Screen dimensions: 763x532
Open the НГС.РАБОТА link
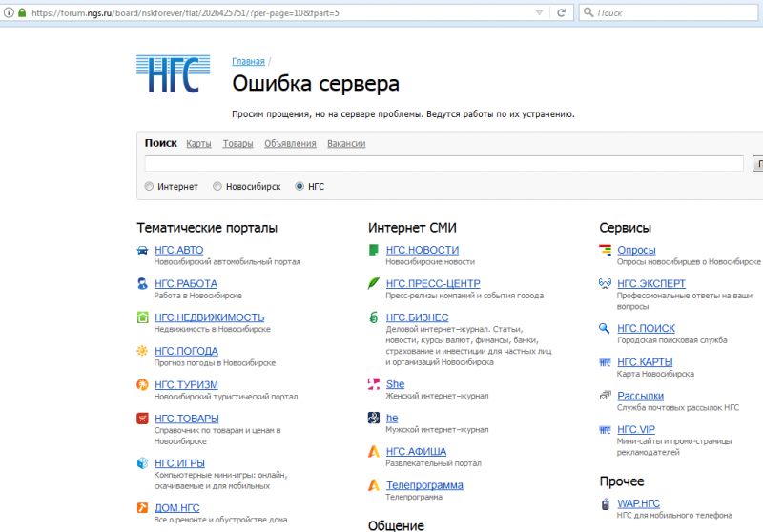coord(186,283)
